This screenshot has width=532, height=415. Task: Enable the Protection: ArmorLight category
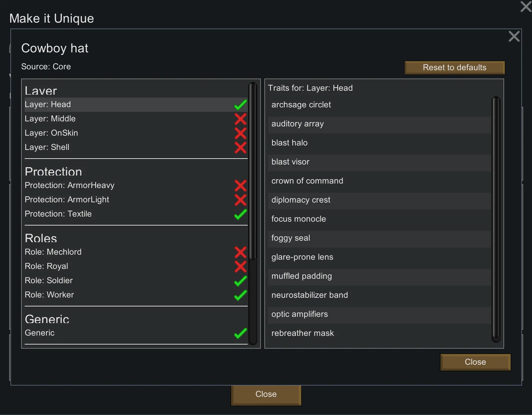(x=240, y=200)
